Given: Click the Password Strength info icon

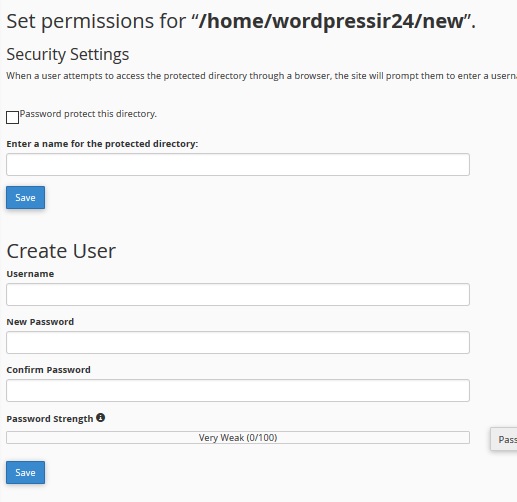Looking at the screenshot, I should click(100, 418).
